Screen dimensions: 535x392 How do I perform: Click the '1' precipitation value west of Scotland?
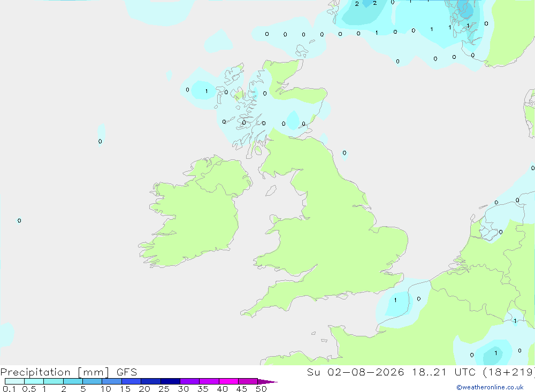(207, 91)
